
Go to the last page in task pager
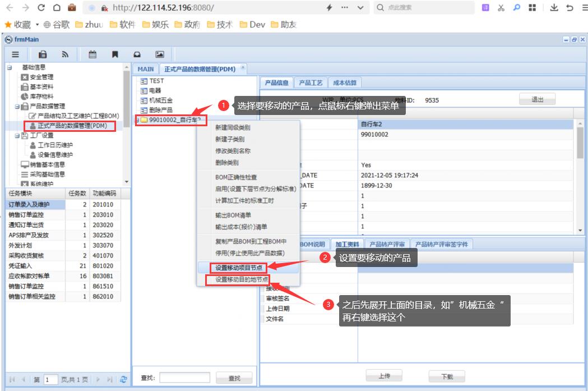(x=109, y=379)
